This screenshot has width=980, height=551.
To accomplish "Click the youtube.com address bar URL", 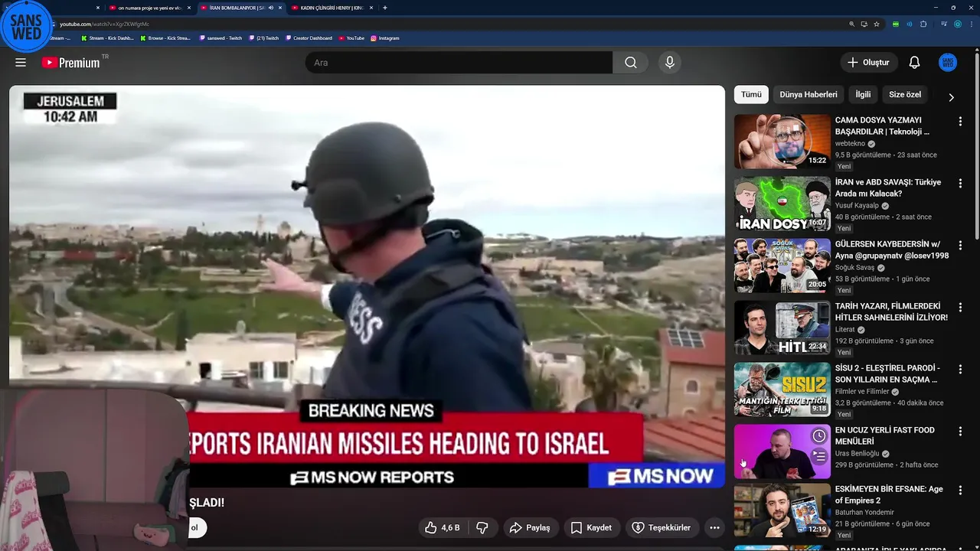I will click(x=104, y=24).
